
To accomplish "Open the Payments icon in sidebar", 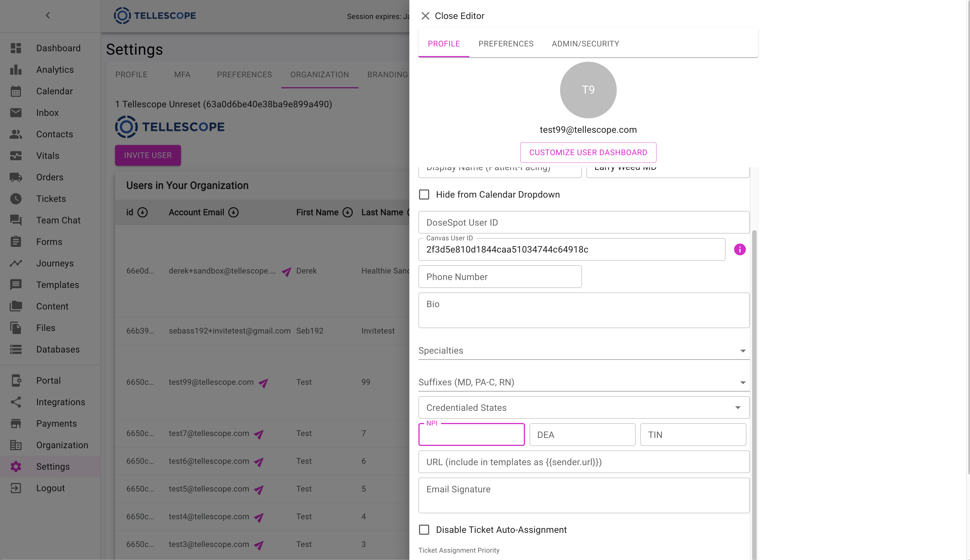I will click(16, 424).
